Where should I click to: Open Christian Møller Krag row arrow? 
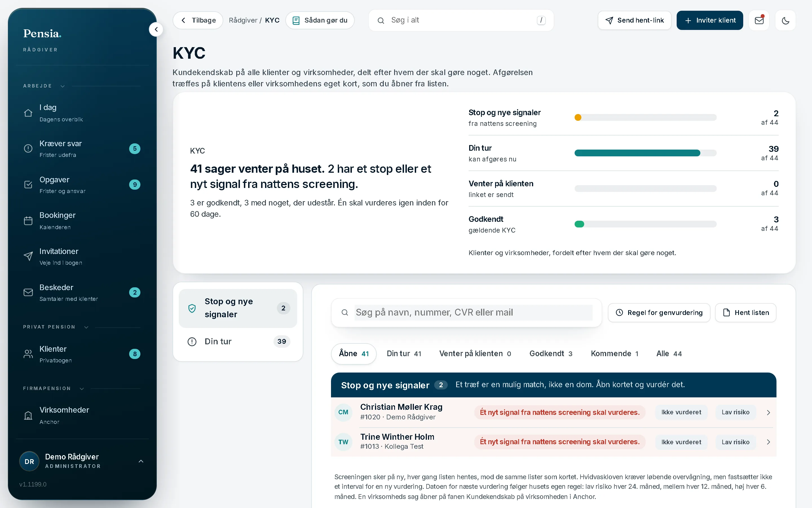pos(768,412)
